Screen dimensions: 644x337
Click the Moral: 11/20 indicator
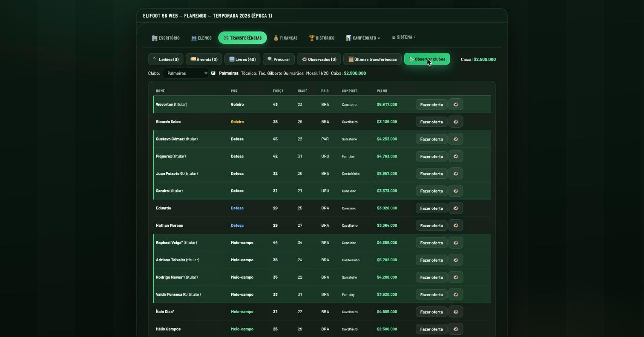[317, 73]
